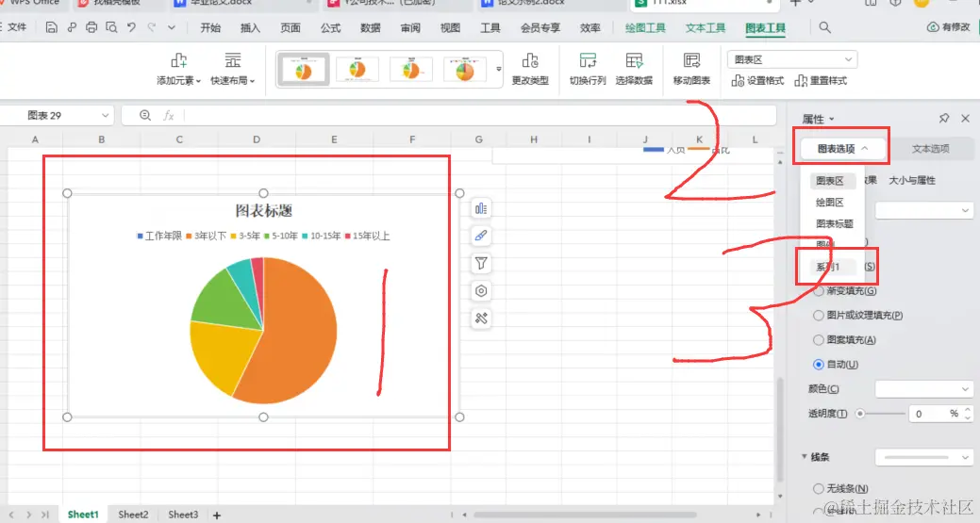
Task: Switch to Sheet2
Action: [x=133, y=515]
